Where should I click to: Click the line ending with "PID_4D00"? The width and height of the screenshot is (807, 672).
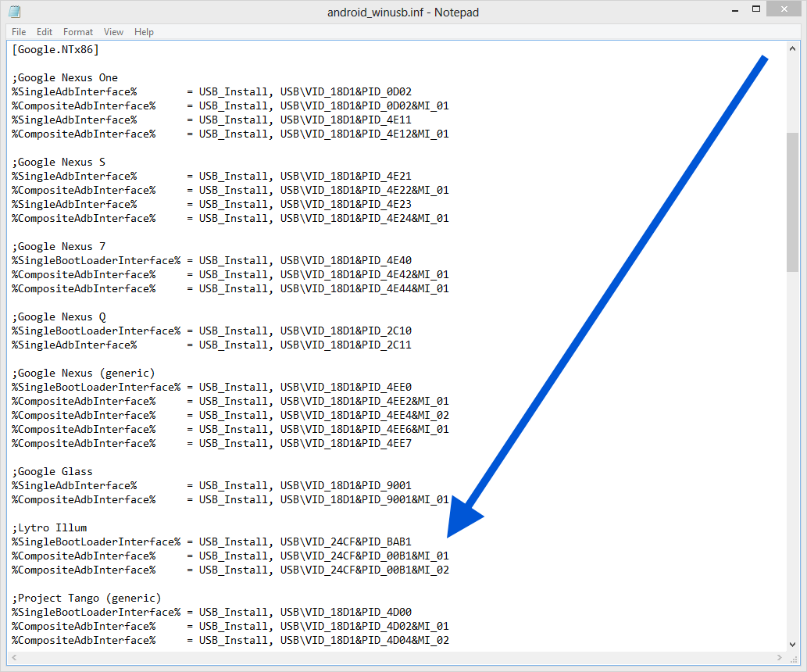click(x=212, y=613)
